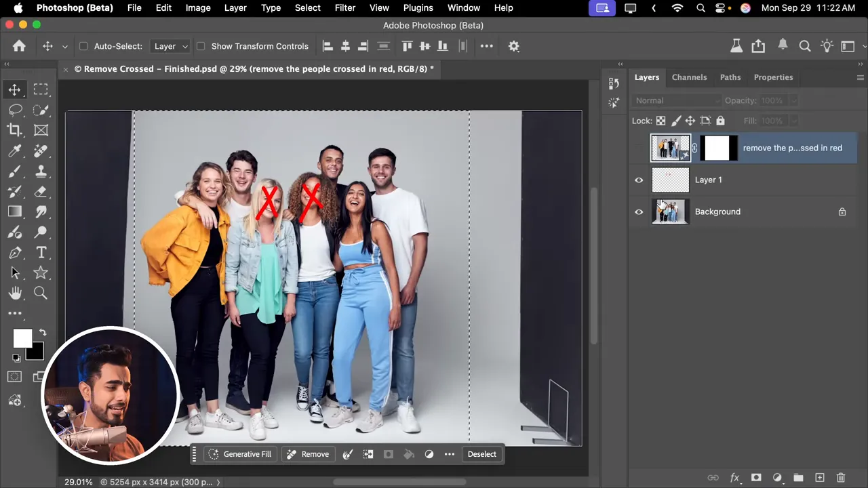The height and width of the screenshot is (488, 868).
Task: Switch foreground and background colors arrow
Action: 43,332
